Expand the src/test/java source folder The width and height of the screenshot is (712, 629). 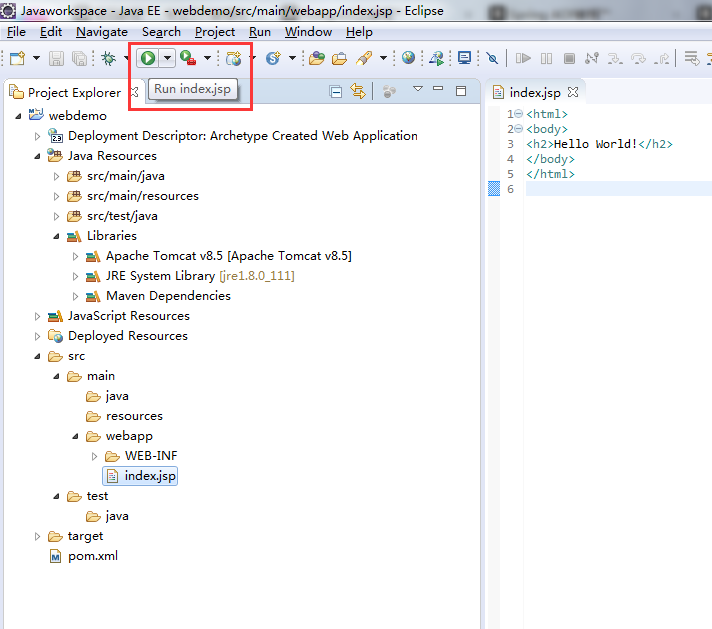56,216
